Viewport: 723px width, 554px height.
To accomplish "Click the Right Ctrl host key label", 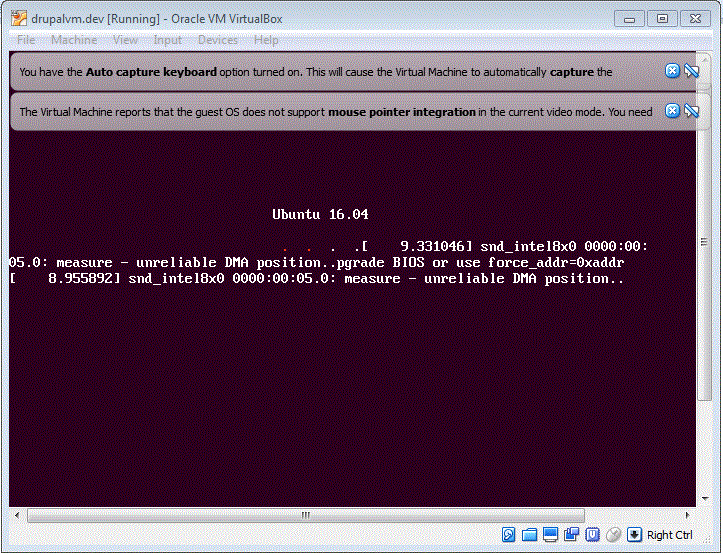I will coord(670,535).
